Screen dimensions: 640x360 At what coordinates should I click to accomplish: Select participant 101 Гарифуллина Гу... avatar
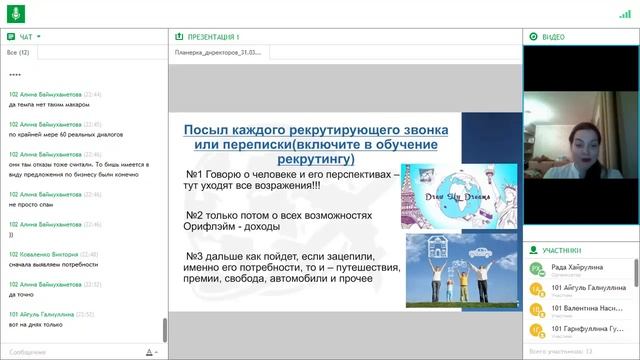click(537, 330)
